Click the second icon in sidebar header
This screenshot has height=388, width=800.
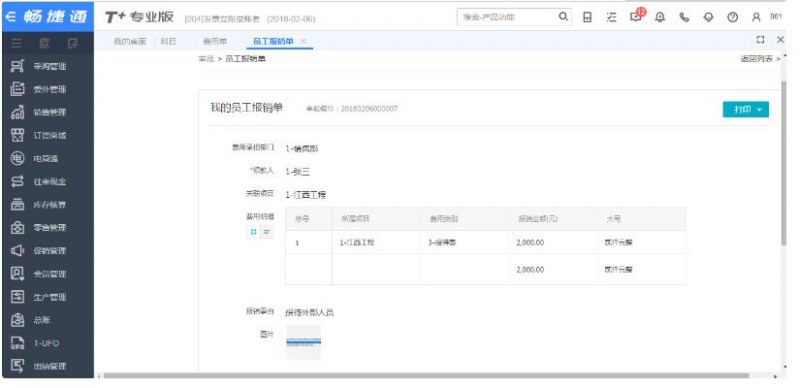click(x=44, y=43)
